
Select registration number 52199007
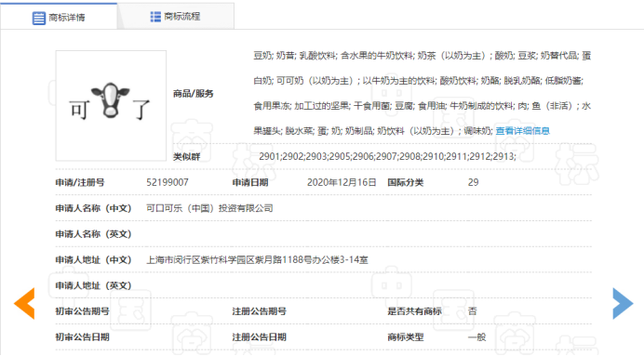pos(168,182)
